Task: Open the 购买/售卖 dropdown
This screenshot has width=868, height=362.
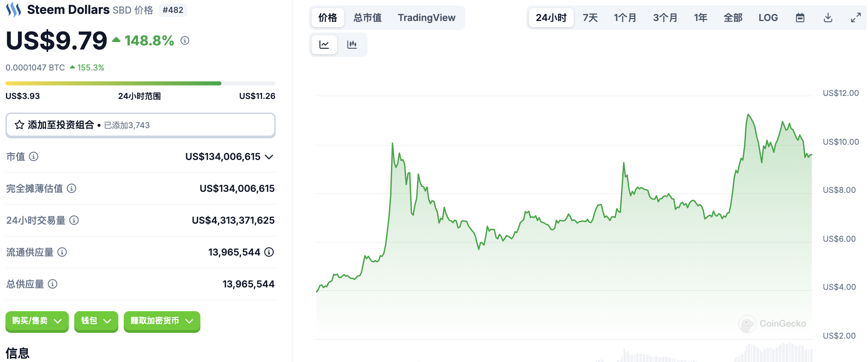Action: (x=37, y=321)
